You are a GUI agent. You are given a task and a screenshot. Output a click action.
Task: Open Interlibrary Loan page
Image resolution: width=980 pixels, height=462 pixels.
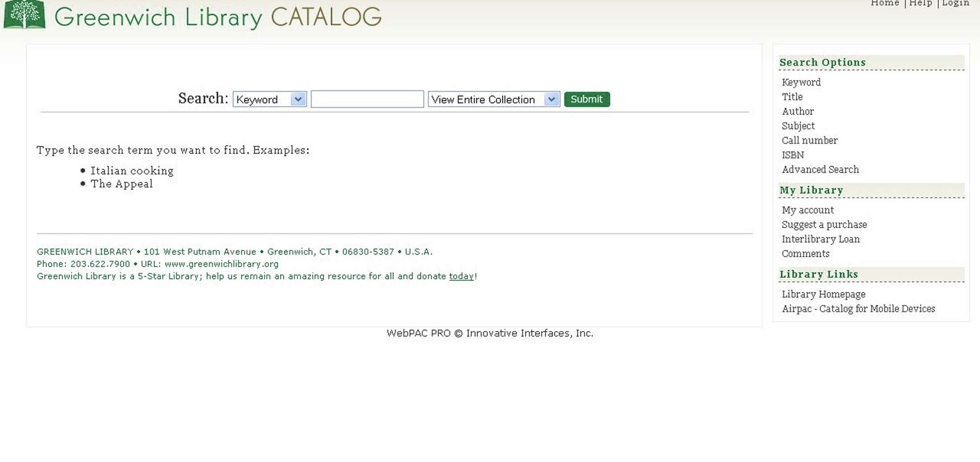click(821, 239)
